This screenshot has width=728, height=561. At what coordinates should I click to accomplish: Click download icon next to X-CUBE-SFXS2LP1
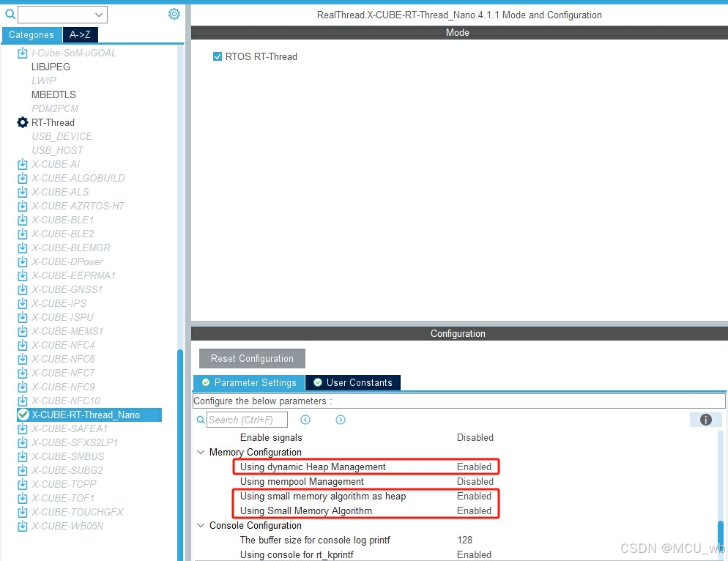coord(22,442)
